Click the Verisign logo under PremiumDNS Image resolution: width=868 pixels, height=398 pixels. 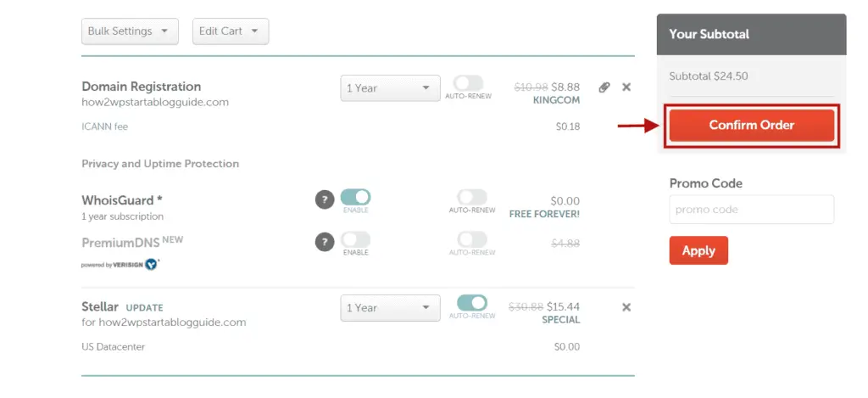pyautogui.click(x=120, y=265)
